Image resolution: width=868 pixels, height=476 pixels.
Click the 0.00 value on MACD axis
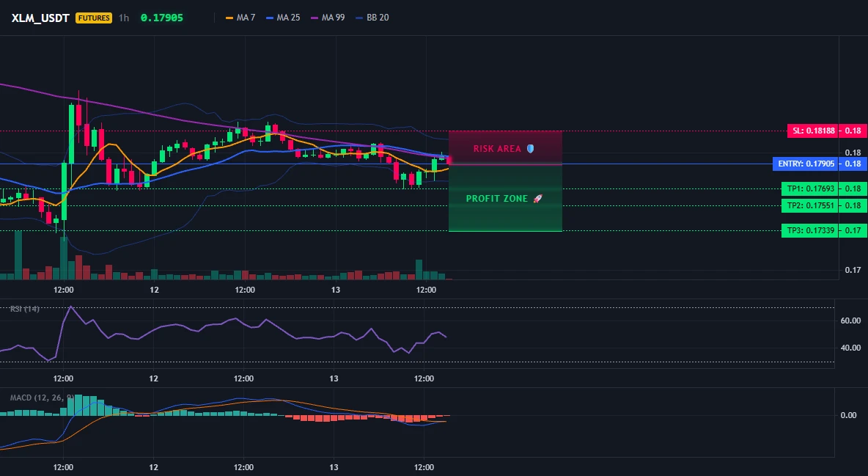[849, 414]
